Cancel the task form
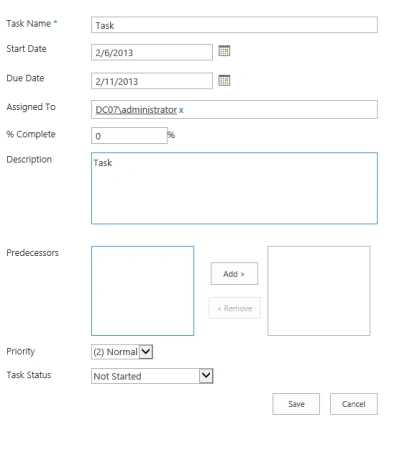Viewport: 400px width, 450px height. click(x=354, y=404)
